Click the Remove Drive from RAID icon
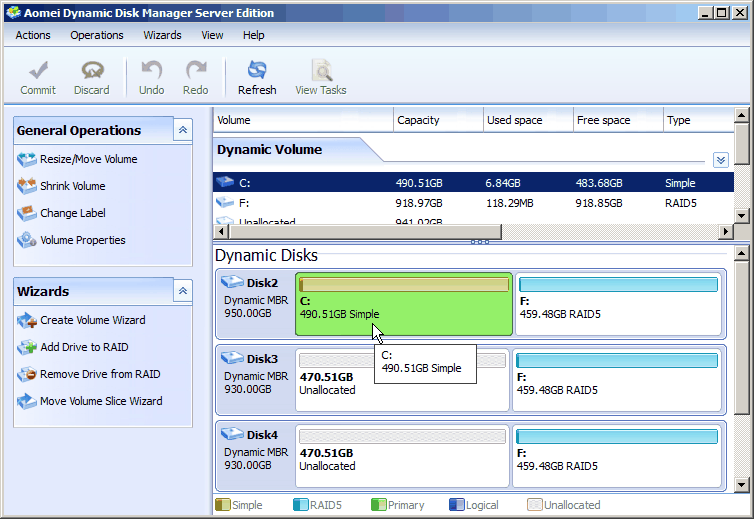This screenshot has width=754, height=519. [27, 374]
